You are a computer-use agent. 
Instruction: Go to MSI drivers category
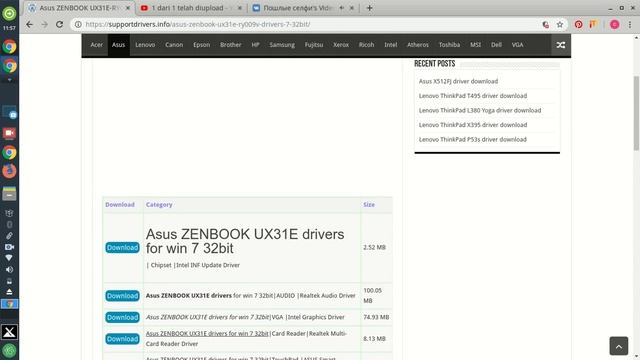(x=476, y=45)
